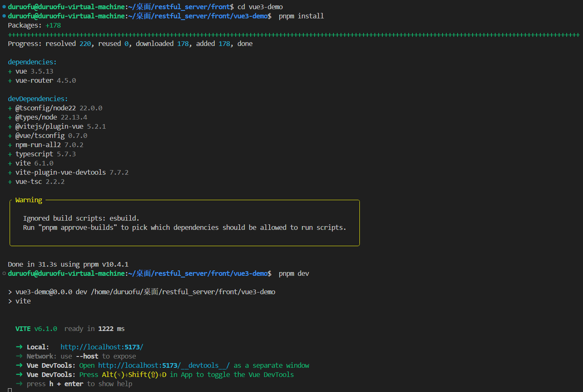Click the green arrow beside "Local:"
Screen dimensions: 583x392
(19, 347)
